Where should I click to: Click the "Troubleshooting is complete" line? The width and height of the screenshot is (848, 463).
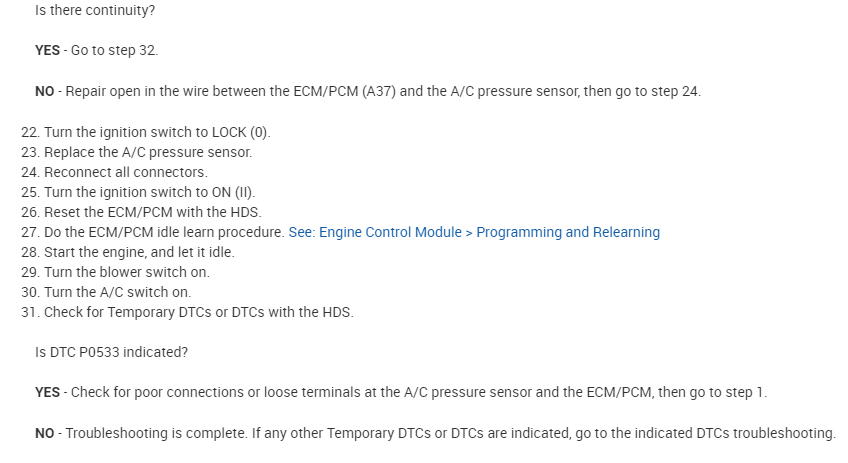(450, 433)
